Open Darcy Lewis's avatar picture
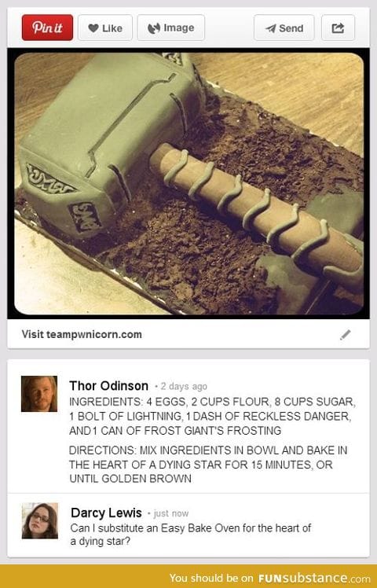The width and height of the screenshot is (377, 588). (40, 521)
